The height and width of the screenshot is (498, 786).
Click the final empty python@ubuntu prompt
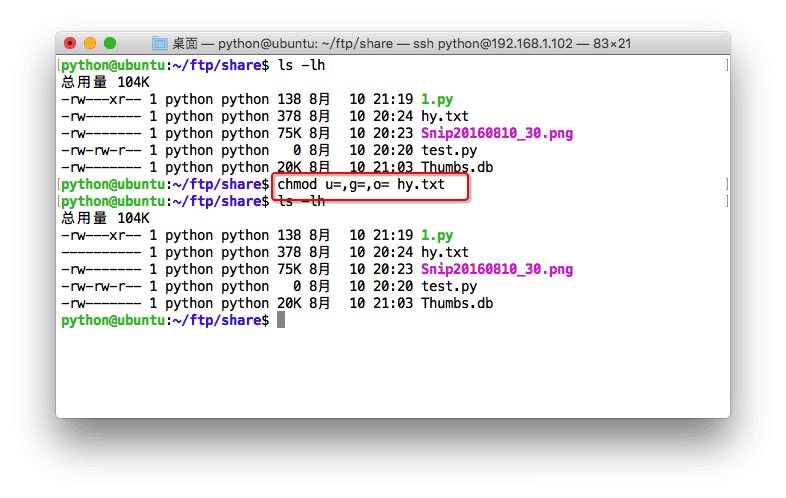165,320
